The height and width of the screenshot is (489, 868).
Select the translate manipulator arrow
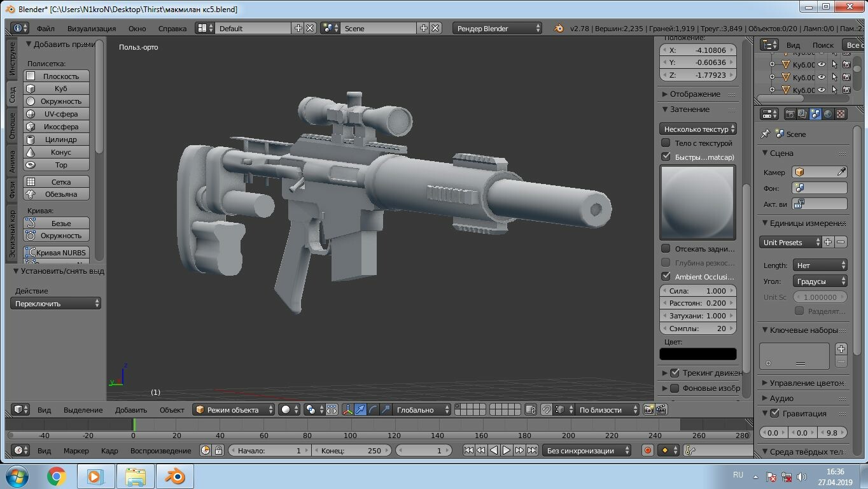[x=360, y=409]
